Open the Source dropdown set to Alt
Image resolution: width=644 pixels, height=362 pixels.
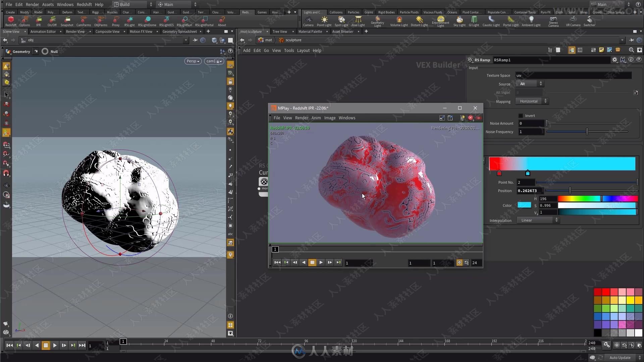(529, 84)
